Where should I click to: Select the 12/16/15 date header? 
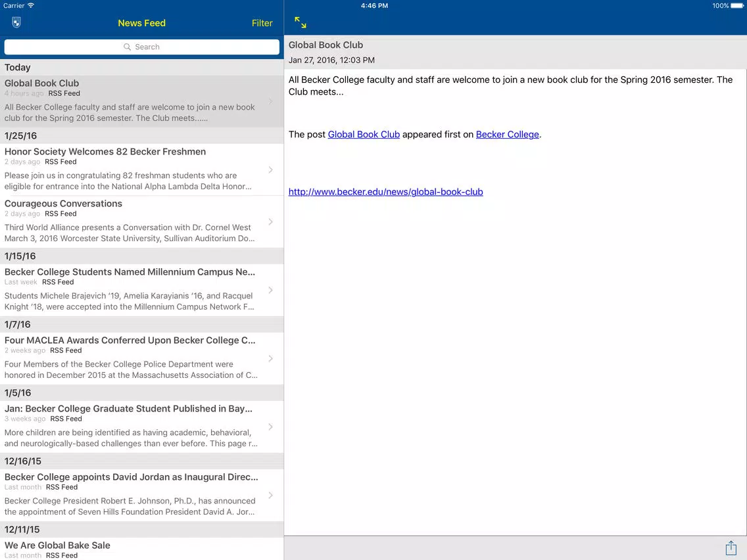coord(141,461)
